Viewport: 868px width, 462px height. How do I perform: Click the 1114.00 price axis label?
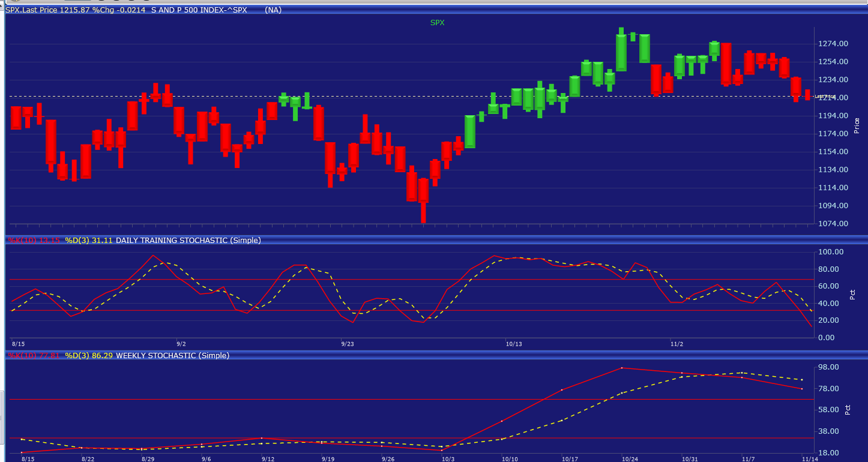[x=833, y=188]
